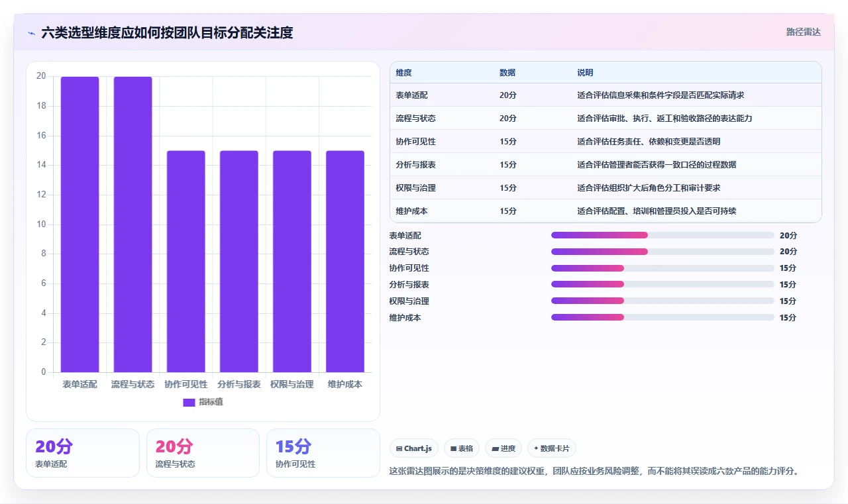848x504 pixels.
Task: Click the 协作可见性 progress bar
Action: (x=662, y=268)
